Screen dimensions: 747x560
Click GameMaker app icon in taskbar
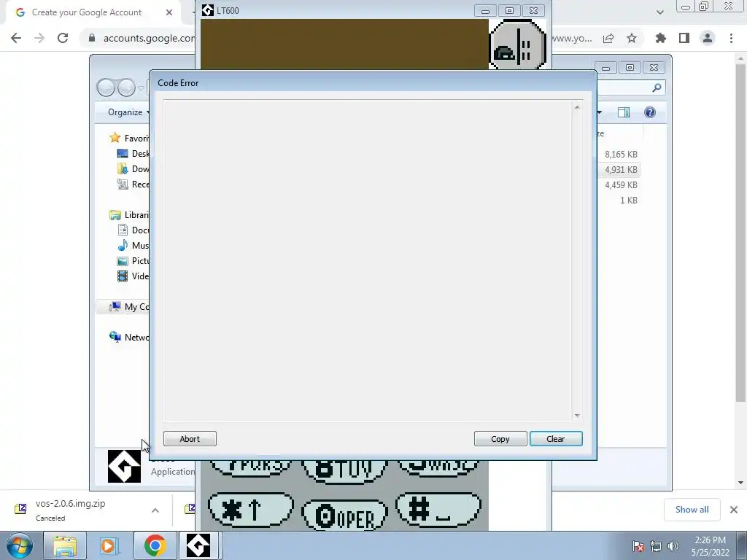point(198,545)
